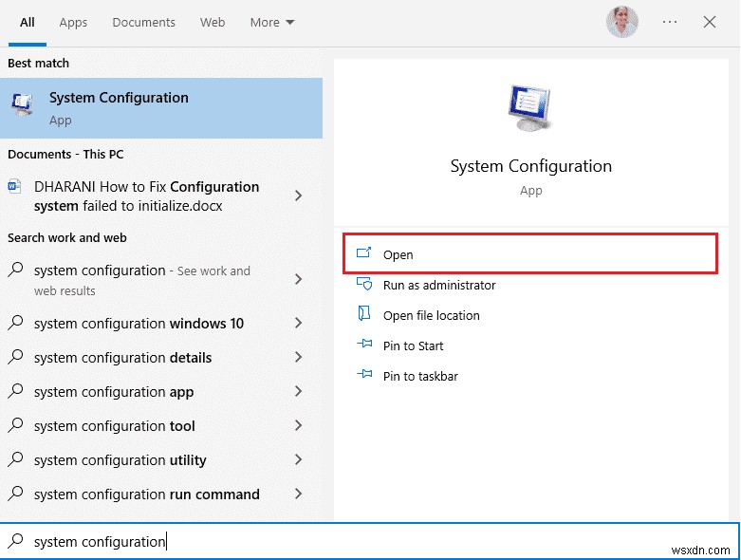Open the three-dot options menu
This screenshot has width=741, height=560.
(671, 22)
